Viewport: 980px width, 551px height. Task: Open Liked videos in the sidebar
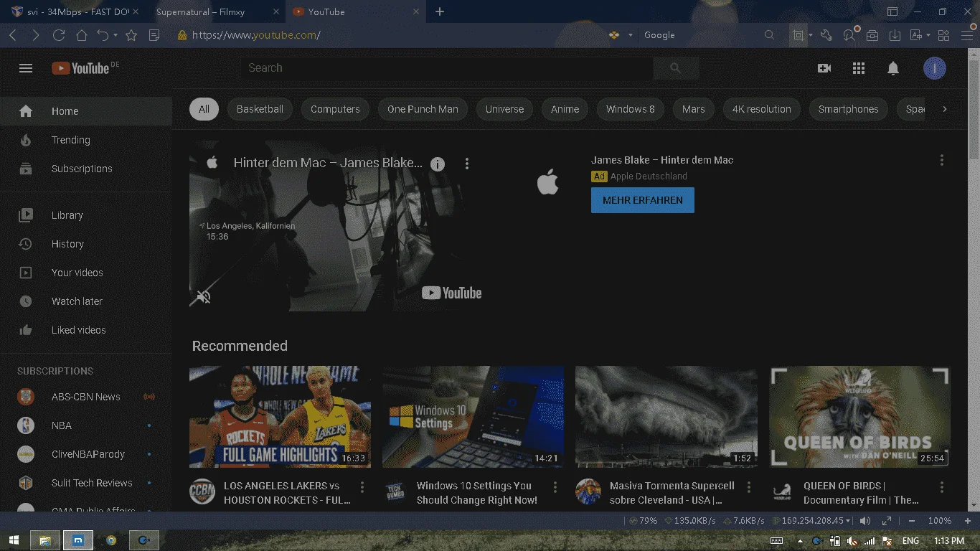tap(86, 330)
